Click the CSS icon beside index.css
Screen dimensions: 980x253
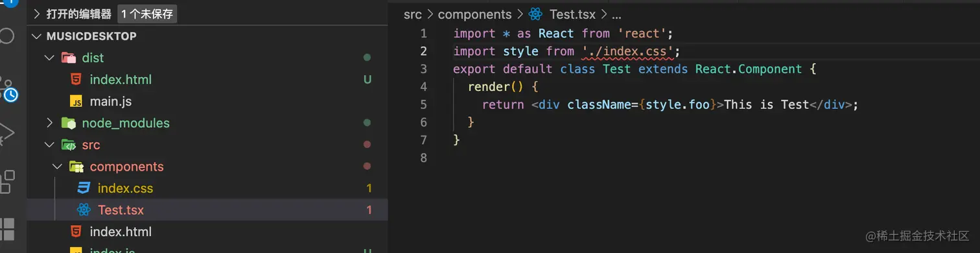84,189
